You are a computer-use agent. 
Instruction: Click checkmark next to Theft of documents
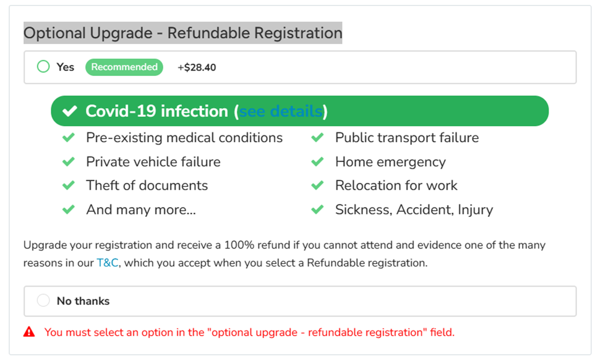coord(69,185)
